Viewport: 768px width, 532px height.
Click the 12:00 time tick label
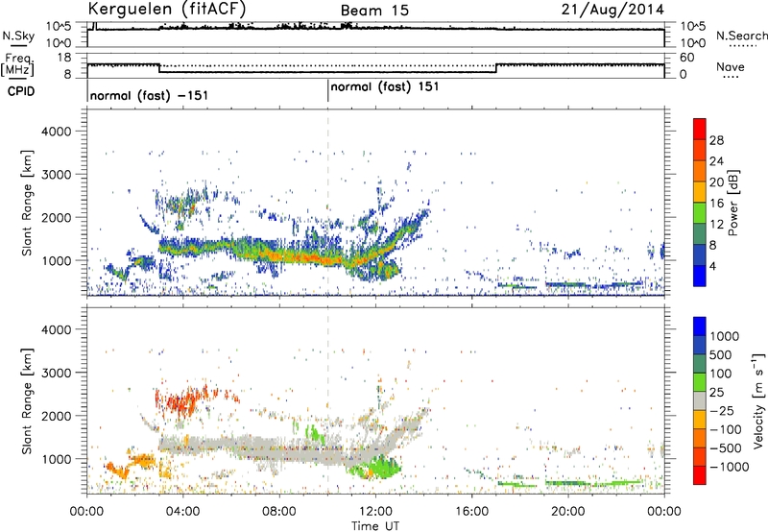[x=375, y=512]
